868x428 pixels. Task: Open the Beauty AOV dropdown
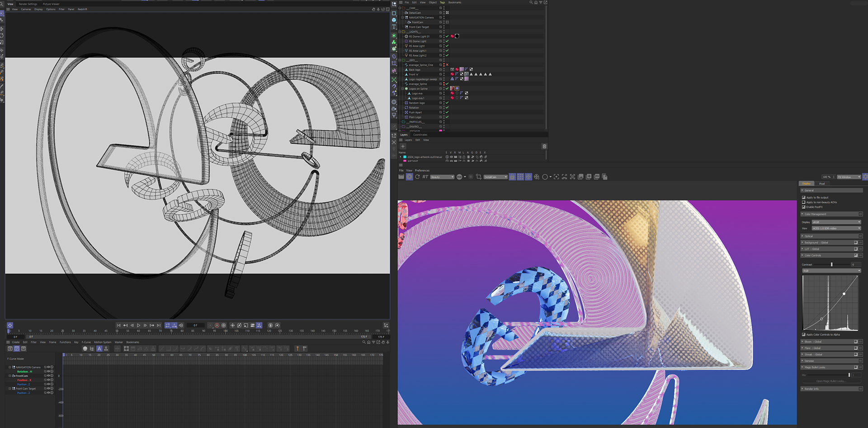point(442,177)
